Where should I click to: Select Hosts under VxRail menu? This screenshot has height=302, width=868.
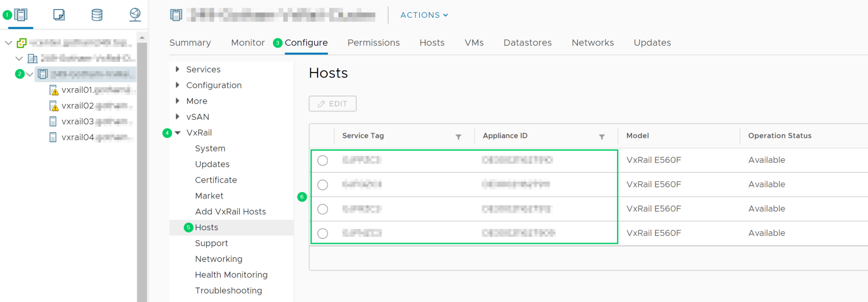click(206, 227)
